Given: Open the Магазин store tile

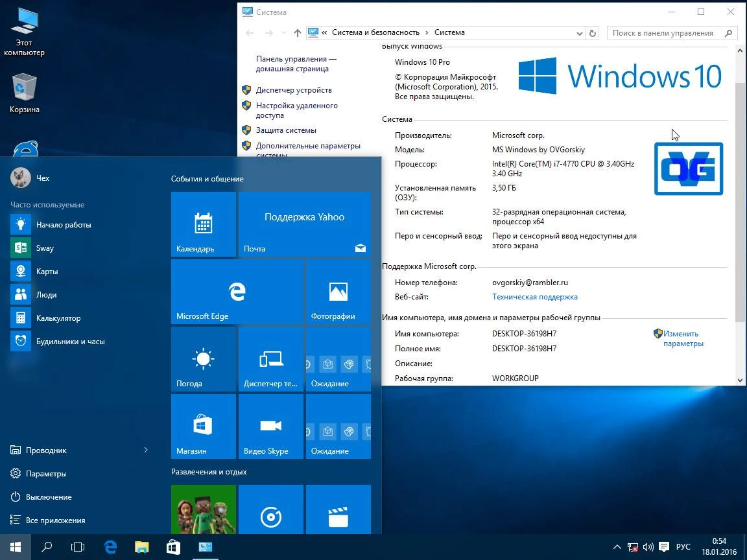Looking at the screenshot, I should (x=204, y=426).
